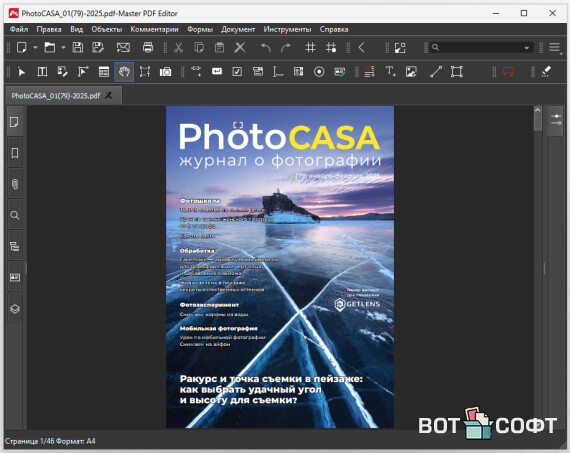The height and width of the screenshot is (453, 570).
Task: Click the red comment note icon
Action: click(508, 72)
